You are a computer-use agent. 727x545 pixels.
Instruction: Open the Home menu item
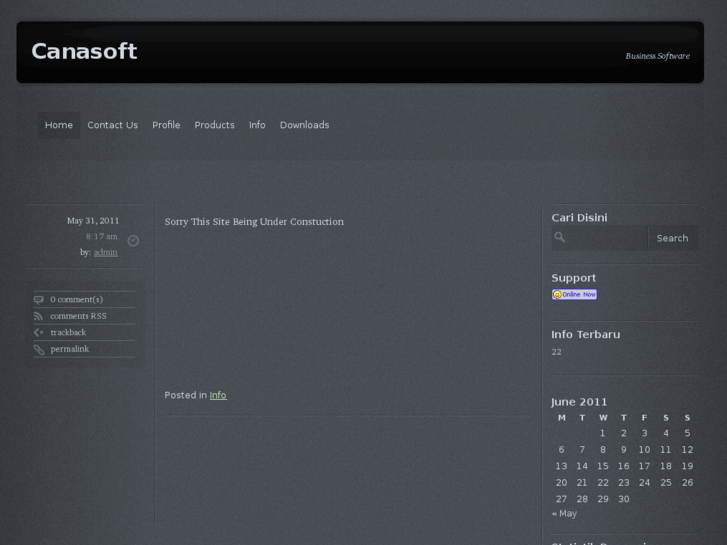pos(59,125)
